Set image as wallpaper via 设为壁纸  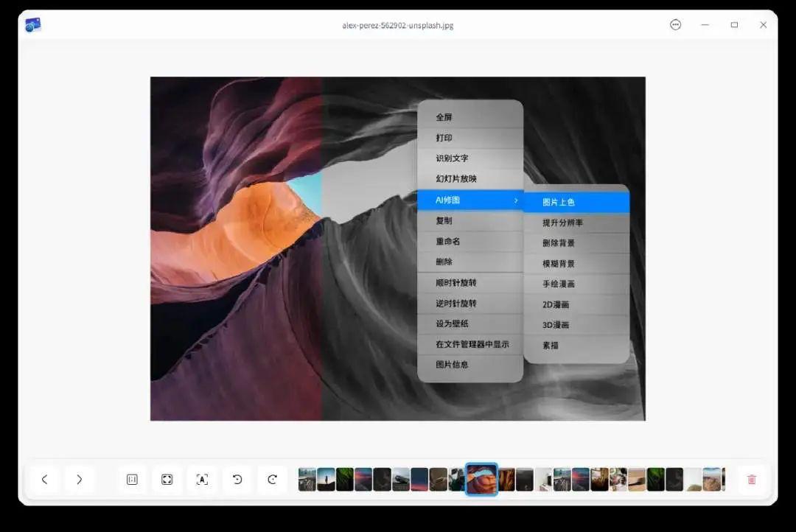coord(450,323)
